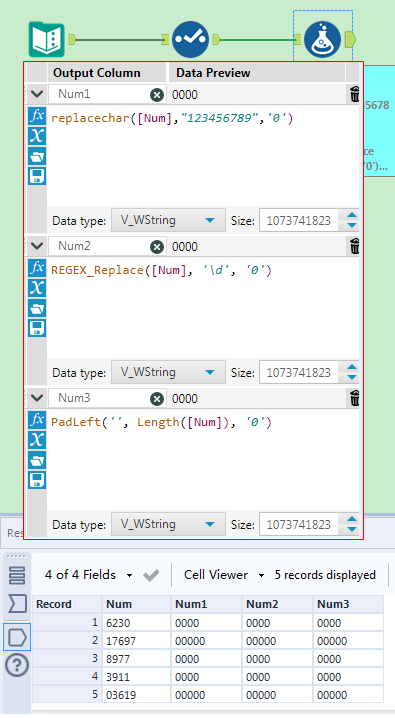The width and height of the screenshot is (395, 718).
Task: Select the cell with value 6230
Action: point(136,623)
